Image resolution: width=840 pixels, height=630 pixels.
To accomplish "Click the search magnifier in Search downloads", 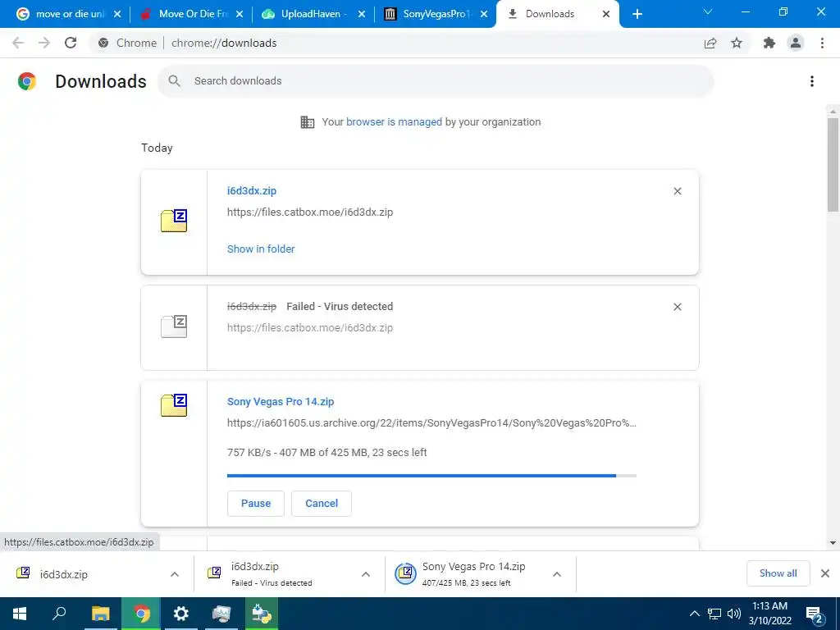I will click(x=174, y=81).
